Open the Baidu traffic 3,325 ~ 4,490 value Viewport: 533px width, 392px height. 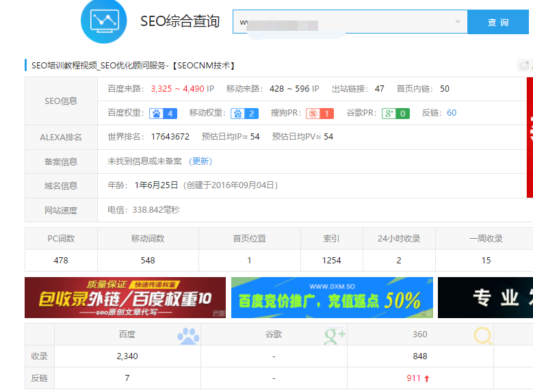[x=178, y=89]
